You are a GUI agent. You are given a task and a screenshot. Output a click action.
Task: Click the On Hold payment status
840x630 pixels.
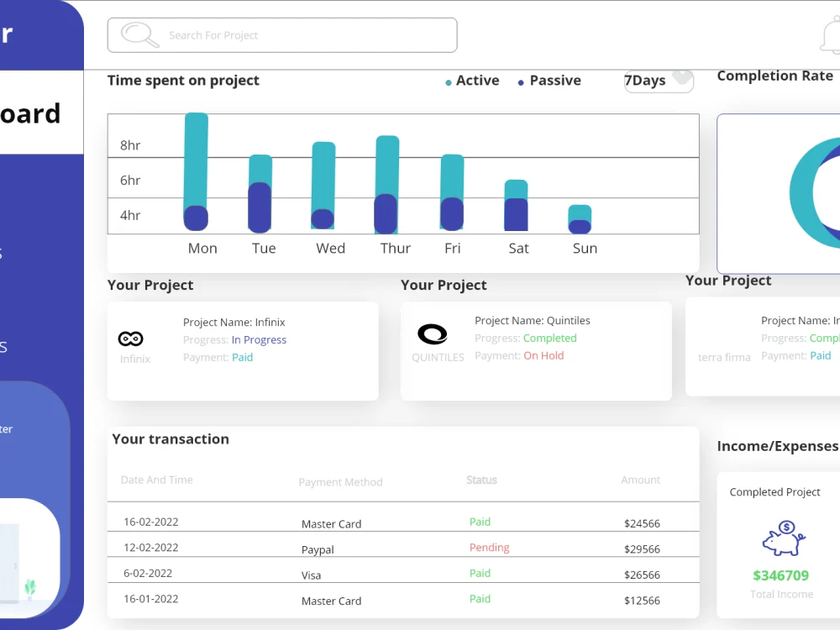(543, 355)
